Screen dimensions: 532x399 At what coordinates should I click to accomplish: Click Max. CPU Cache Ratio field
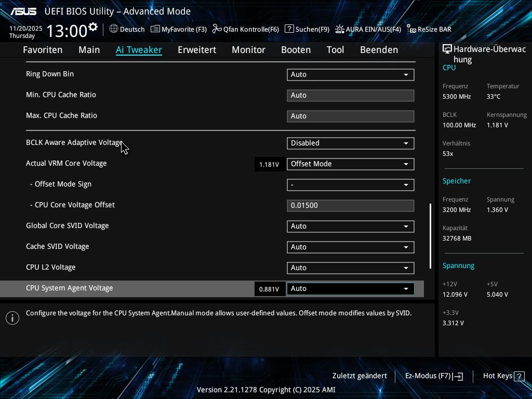coord(351,116)
